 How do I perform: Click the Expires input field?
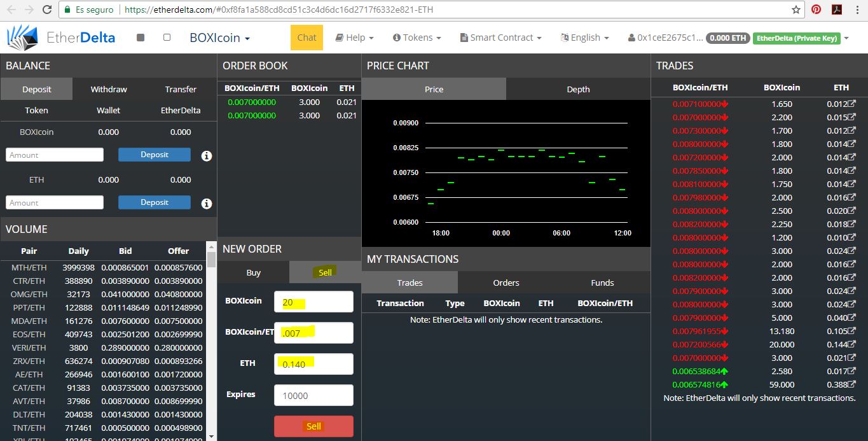313,395
